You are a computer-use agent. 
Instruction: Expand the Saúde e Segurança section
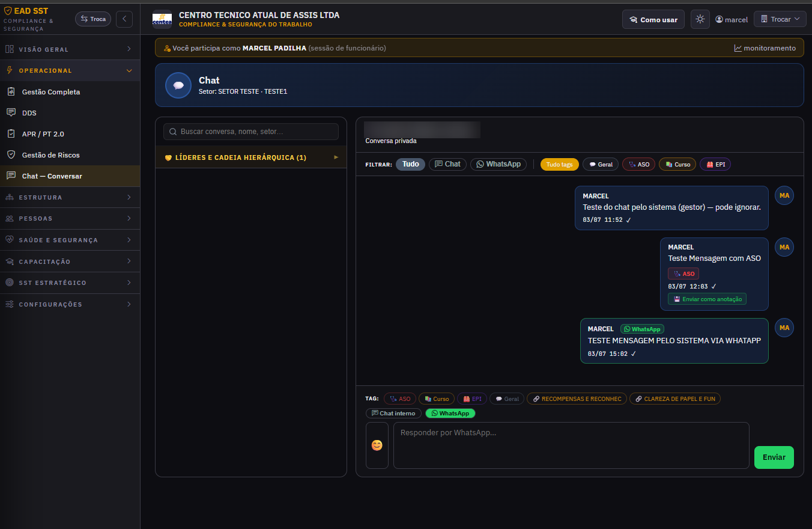70,240
